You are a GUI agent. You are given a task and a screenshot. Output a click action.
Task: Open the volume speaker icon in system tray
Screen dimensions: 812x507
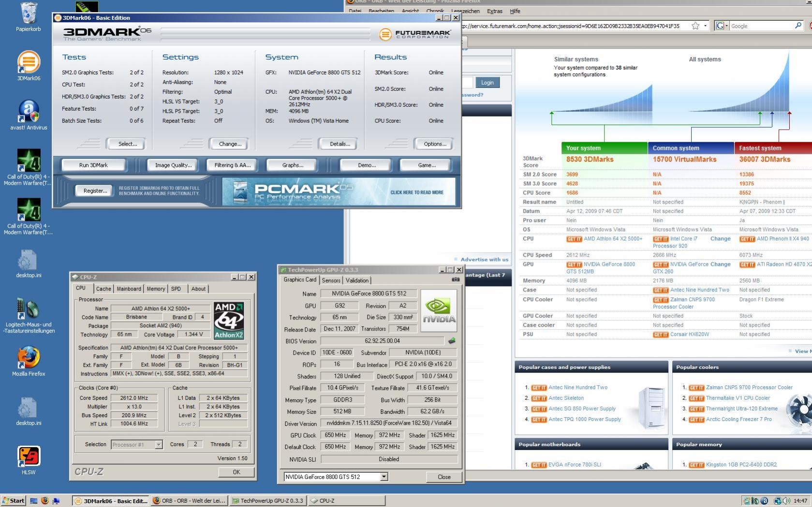click(x=787, y=501)
